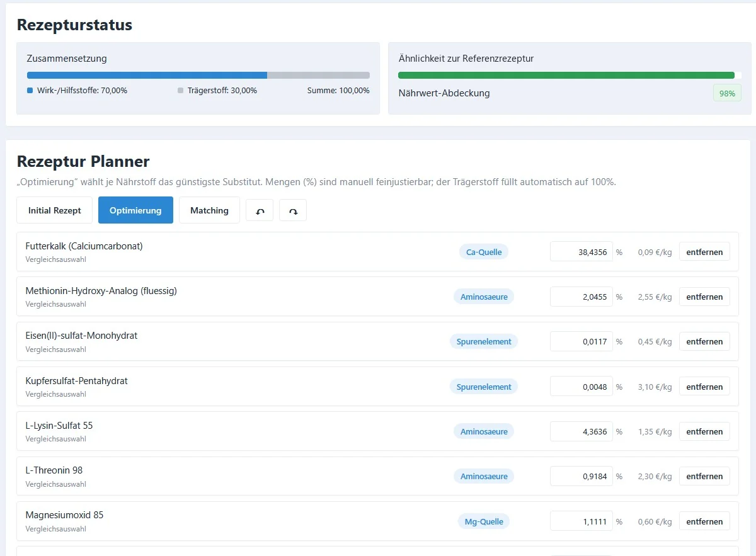Select the Futterkalk (Calciumcarbonat) ingredient name

pos(84,246)
